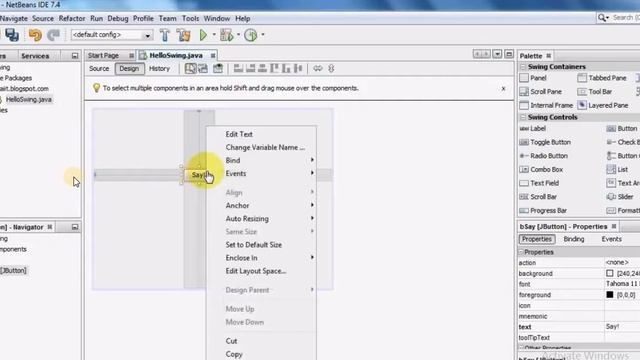Show the Binding category in Properties
The width and height of the screenshot is (640, 360).
click(574, 239)
